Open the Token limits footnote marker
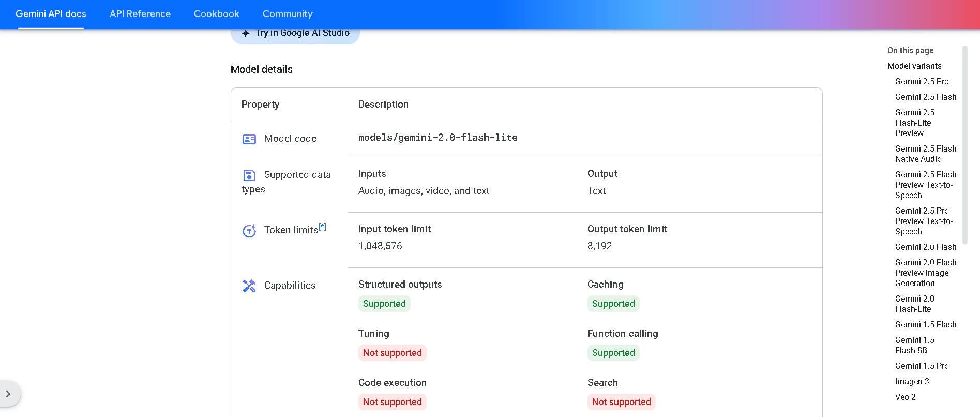The height and width of the screenshot is (417, 980). (323, 227)
